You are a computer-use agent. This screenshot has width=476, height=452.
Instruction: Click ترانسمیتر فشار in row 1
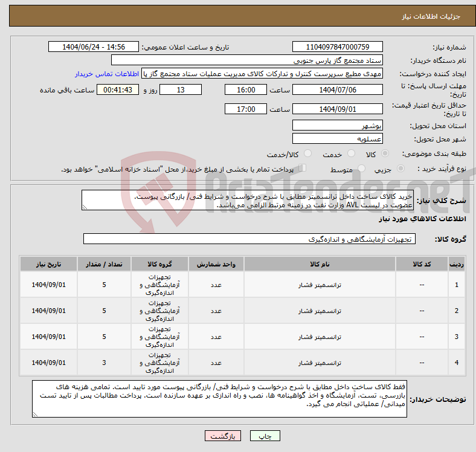[x=320, y=285]
